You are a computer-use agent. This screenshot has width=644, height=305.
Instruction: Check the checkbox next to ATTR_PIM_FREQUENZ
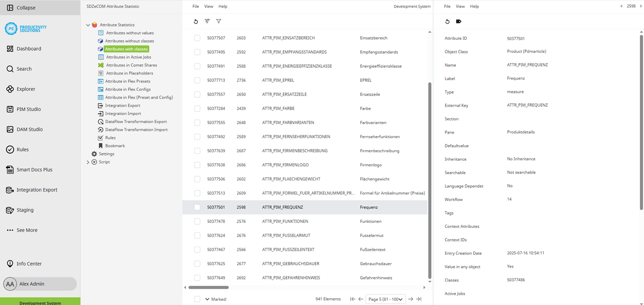pyautogui.click(x=197, y=207)
